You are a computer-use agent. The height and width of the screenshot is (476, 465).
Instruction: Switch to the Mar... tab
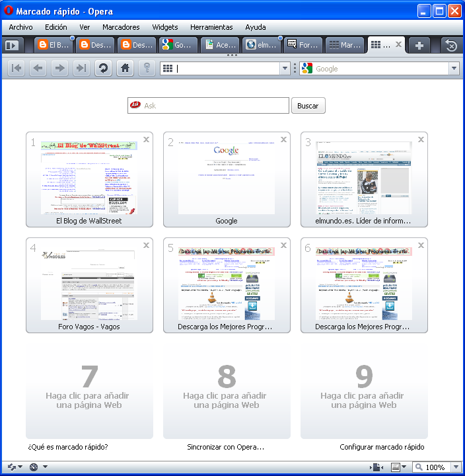(x=345, y=45)
